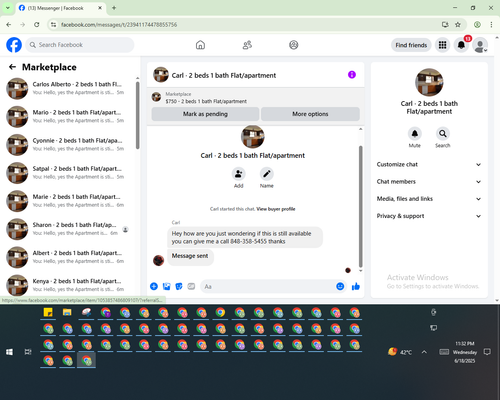Open the Facebook home logo
This screenshot has height=400, width=500.
[14, 45]
